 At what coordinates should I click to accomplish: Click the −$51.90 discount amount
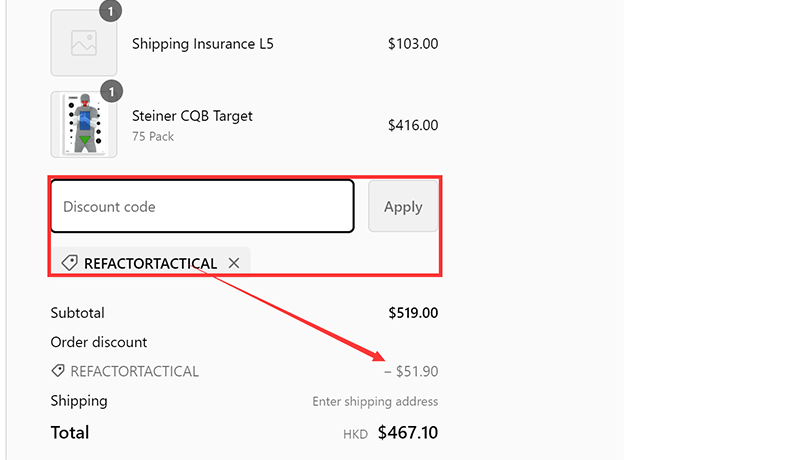point(411,372)
